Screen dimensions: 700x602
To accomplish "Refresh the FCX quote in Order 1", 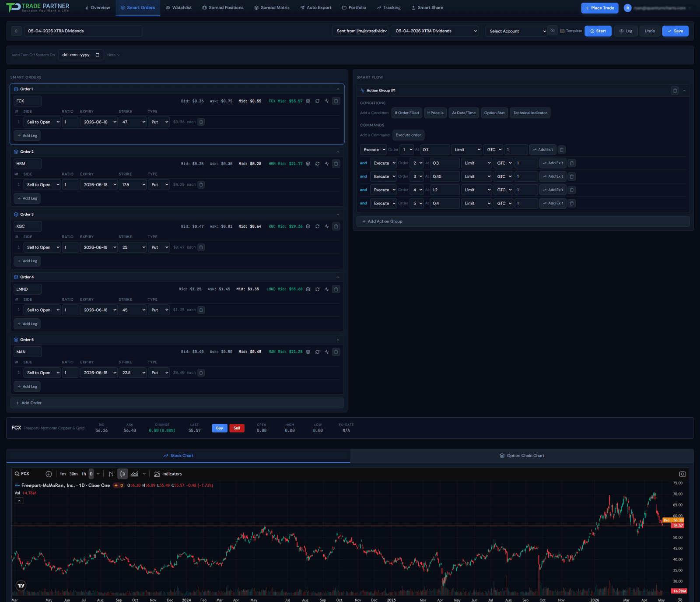I will pos(317,101).
